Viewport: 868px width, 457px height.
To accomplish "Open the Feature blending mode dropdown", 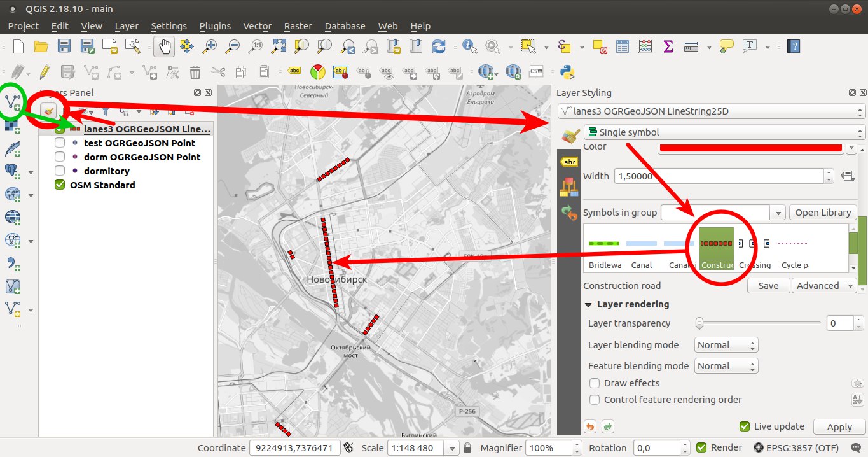I will (726, 366).
